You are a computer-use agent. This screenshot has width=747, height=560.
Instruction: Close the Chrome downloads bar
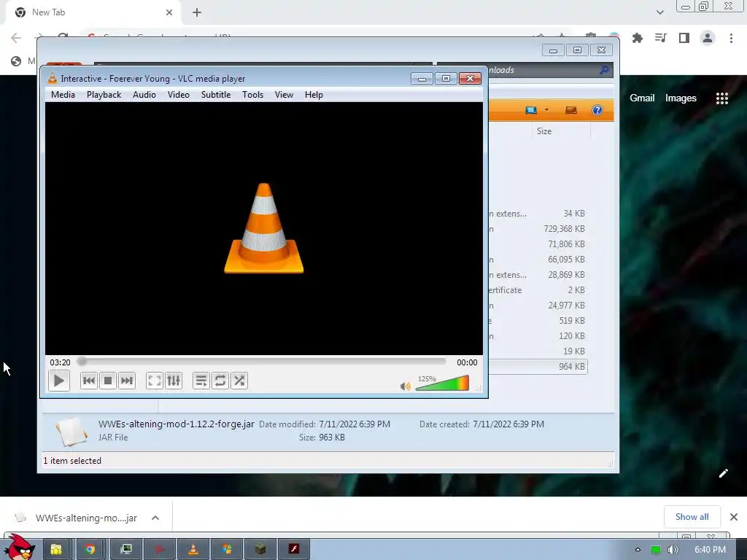pyautogui.click(x=734, y=517)
